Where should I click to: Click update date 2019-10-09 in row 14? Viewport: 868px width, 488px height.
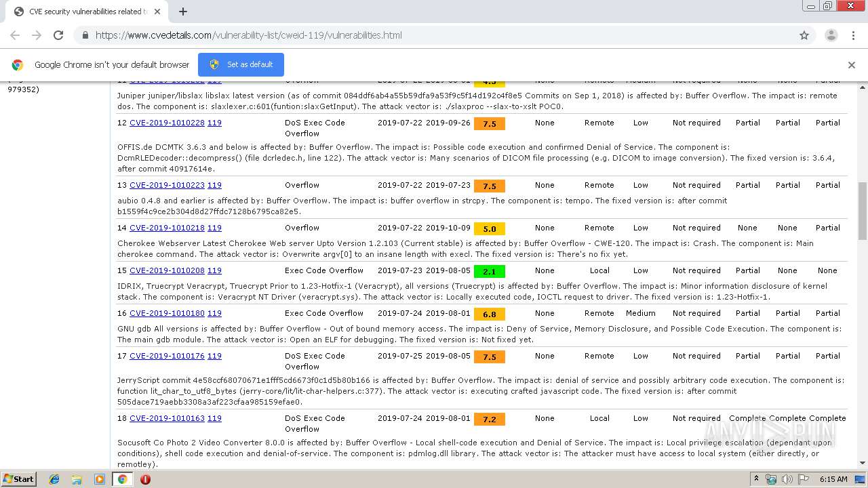click(448, 228)
